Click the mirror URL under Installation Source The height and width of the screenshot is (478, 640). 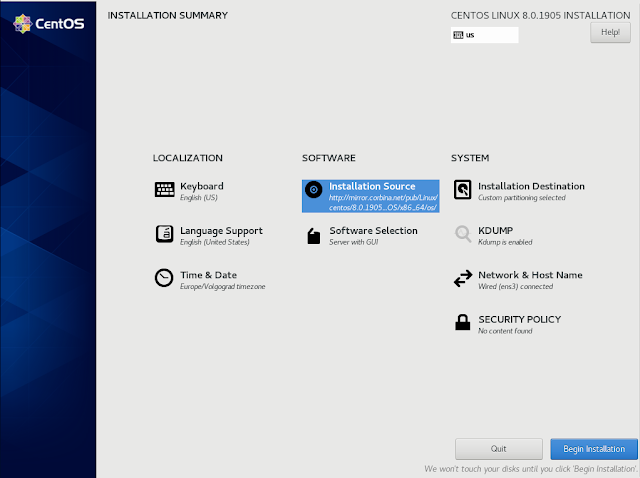[x=383, y=202]
